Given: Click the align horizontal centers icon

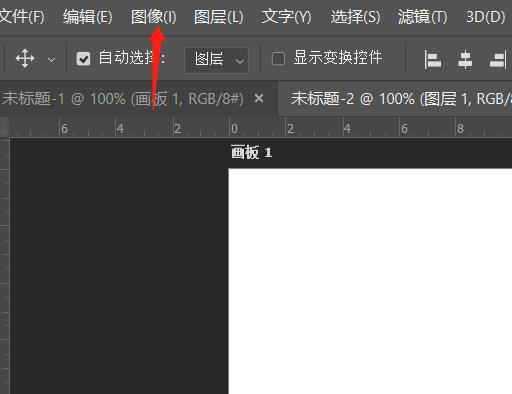Looking at the screenshot, I should [465, 59].
